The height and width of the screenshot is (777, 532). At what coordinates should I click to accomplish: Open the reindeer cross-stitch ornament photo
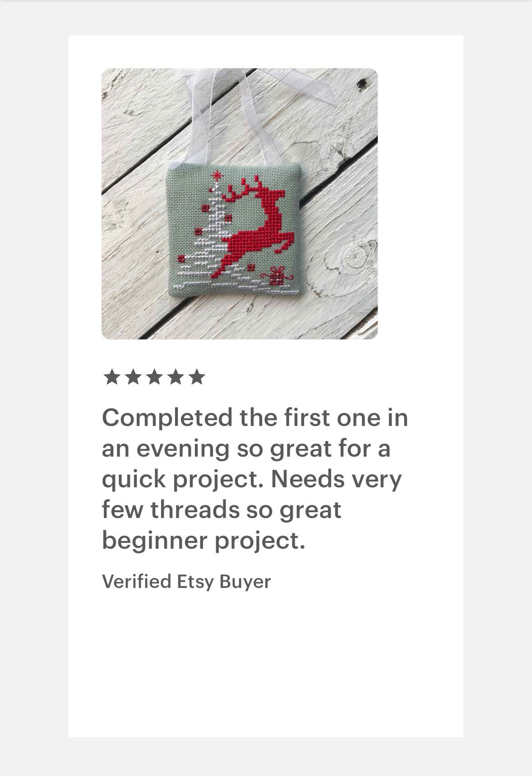(240, 203)
